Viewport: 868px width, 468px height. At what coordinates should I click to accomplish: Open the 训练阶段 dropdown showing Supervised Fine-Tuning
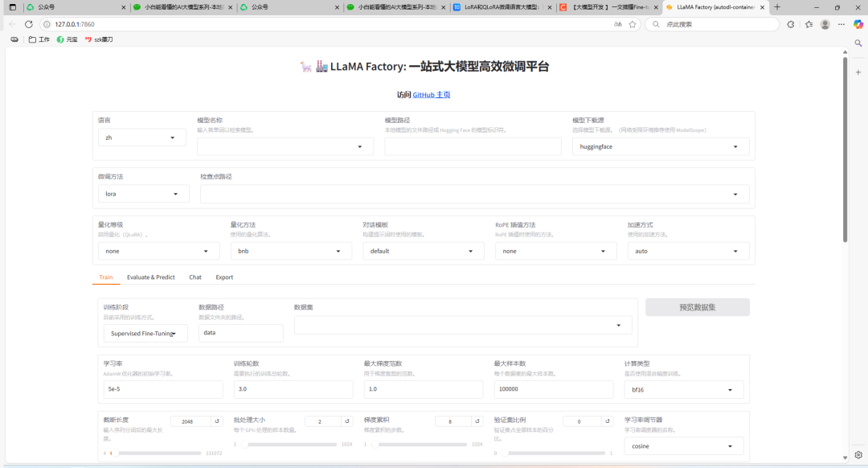click(x=145, y=334)
